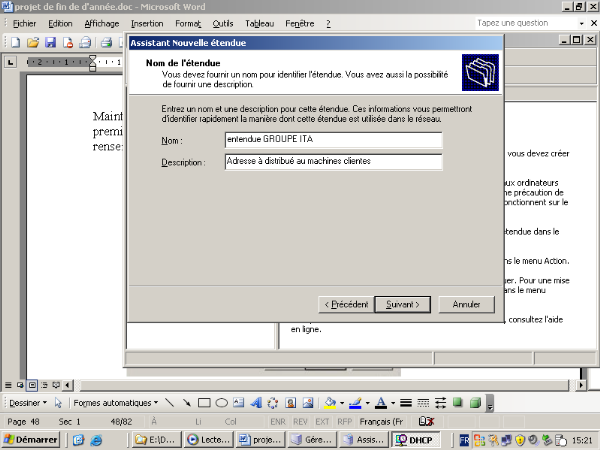This screenshot has width=600, height=450.
Task: Switch to Normal view button
Action: [x=8, y=384]
